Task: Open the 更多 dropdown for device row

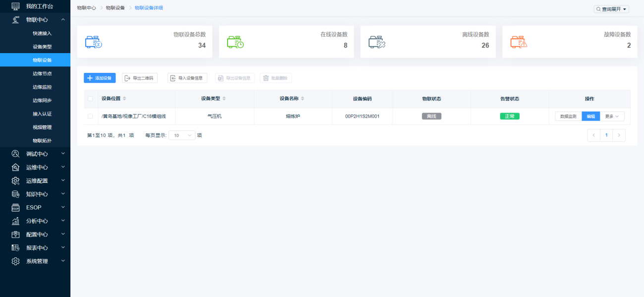Action: click(x=612, y=117)
